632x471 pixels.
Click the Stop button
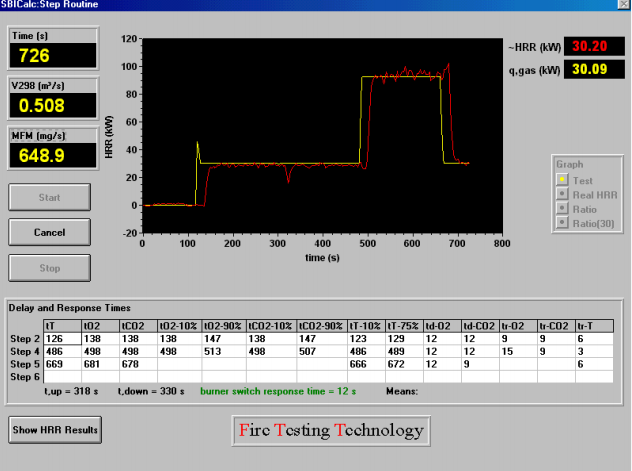(50, 268)
